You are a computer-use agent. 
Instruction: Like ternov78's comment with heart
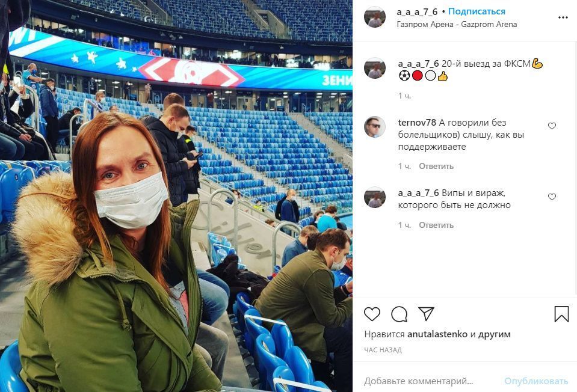tap(552, 126)
